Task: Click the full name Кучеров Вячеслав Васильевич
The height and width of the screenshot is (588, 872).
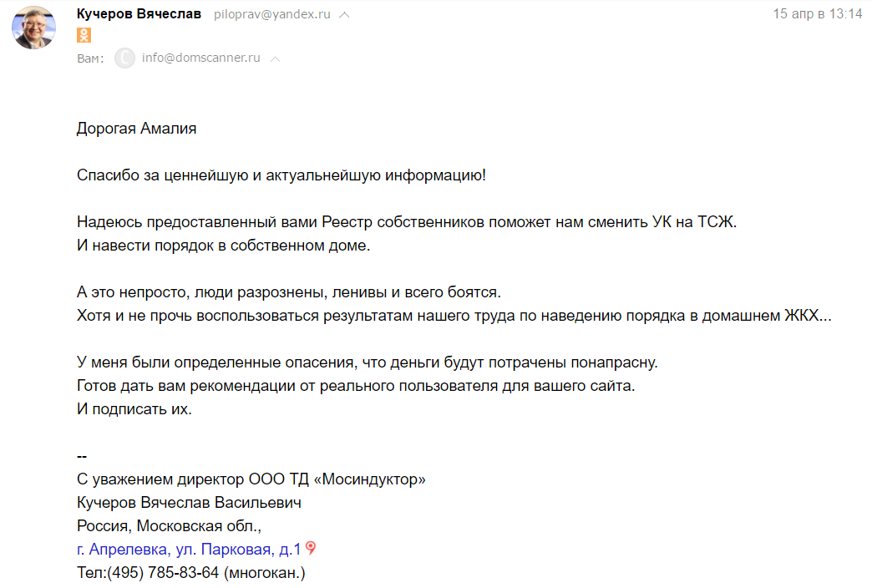Action: [189, 503]
